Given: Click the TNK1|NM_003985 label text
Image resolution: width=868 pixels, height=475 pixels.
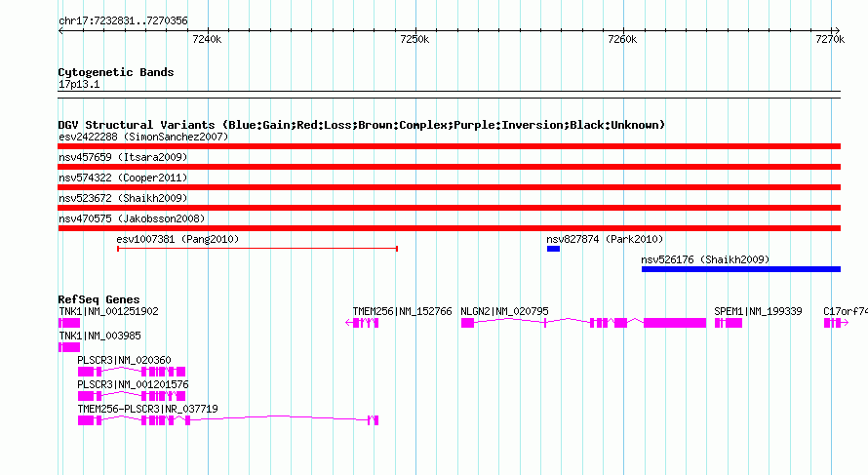Looking at the screenshot, I should point(99,336).
